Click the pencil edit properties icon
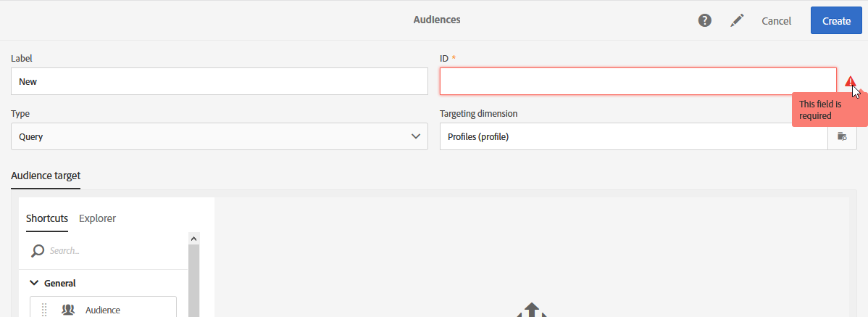 coord(737,21)
